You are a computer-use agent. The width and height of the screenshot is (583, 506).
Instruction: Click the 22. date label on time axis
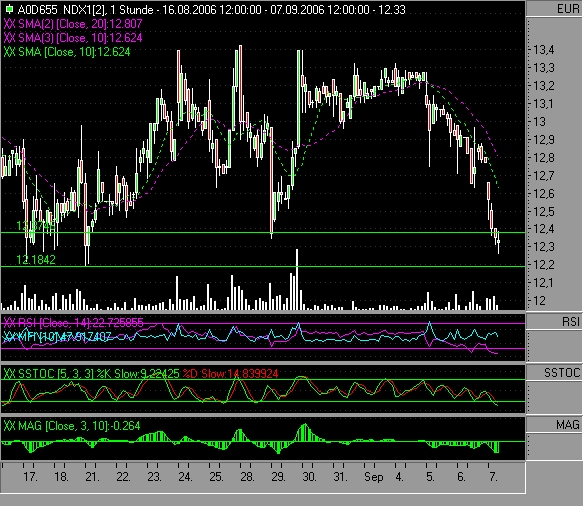[x=123, y=477]
